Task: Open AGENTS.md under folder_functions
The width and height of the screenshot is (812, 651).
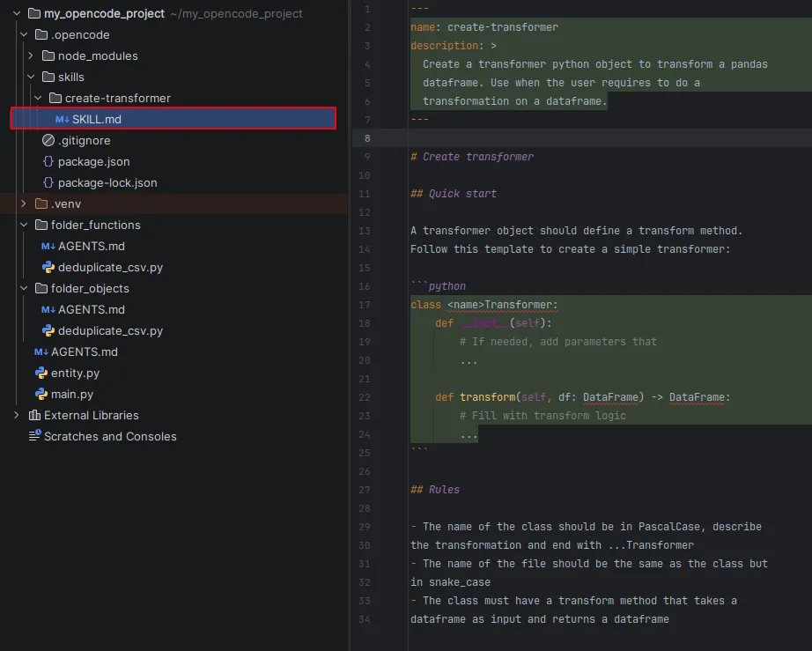Action: point(91,247)
